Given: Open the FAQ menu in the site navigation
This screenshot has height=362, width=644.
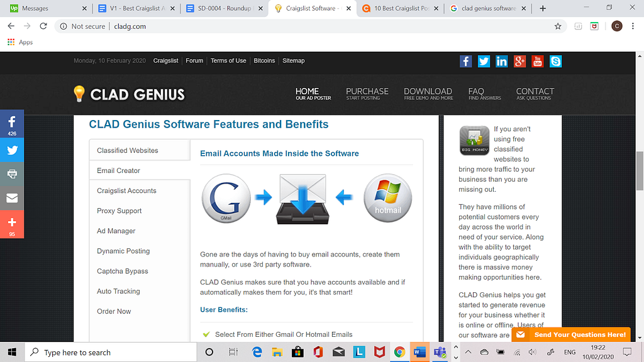Looking at the screenshot, I should click(x=484, y=94).
